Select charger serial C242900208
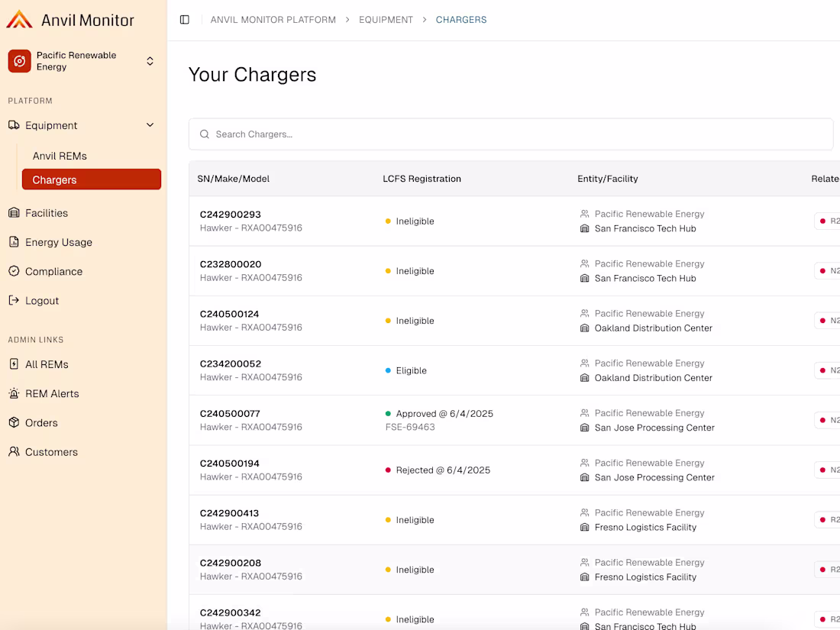 click(x=231, y=563)
